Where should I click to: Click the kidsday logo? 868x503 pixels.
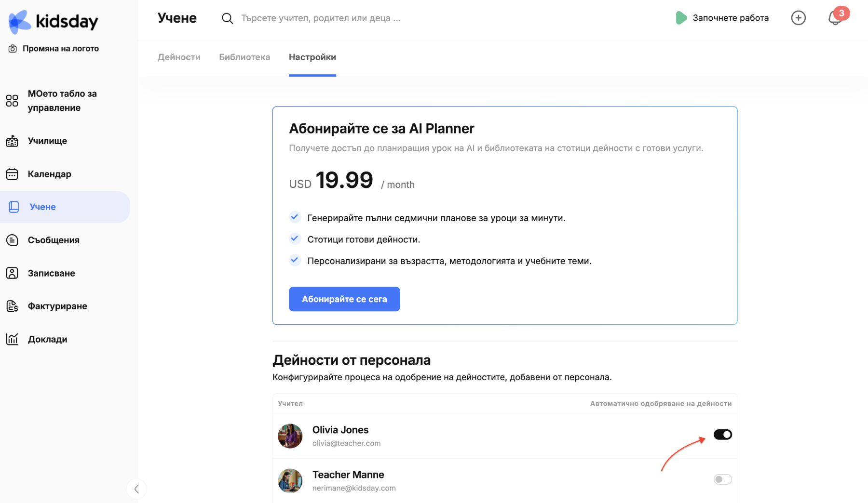pos(53,22)
